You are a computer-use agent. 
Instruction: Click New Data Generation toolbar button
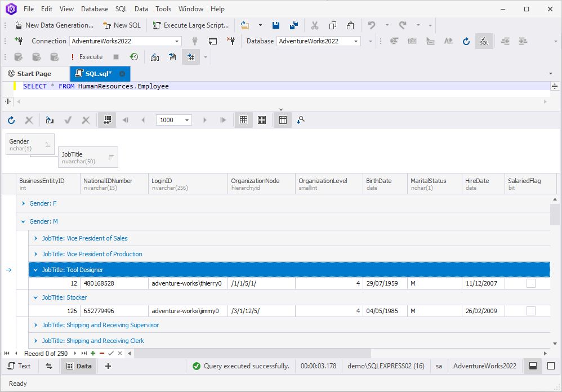pyautogui.click(x=54, y=25)
